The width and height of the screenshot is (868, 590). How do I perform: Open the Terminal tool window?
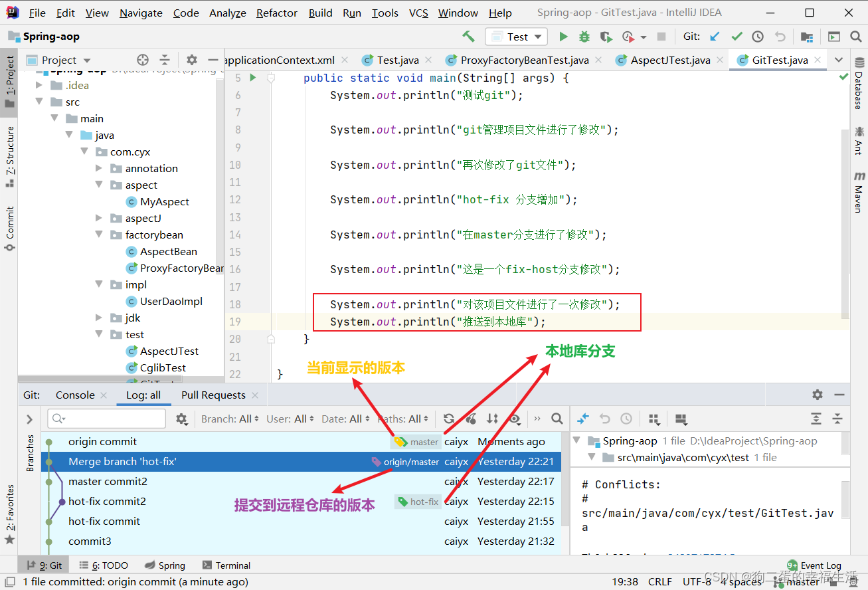pyautogui.click(x=226, y=565)
